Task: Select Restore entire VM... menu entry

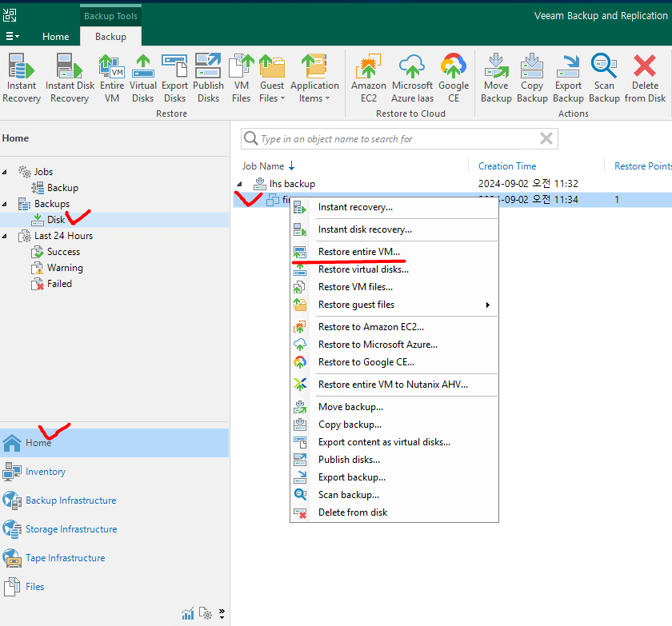Action: 394,252
